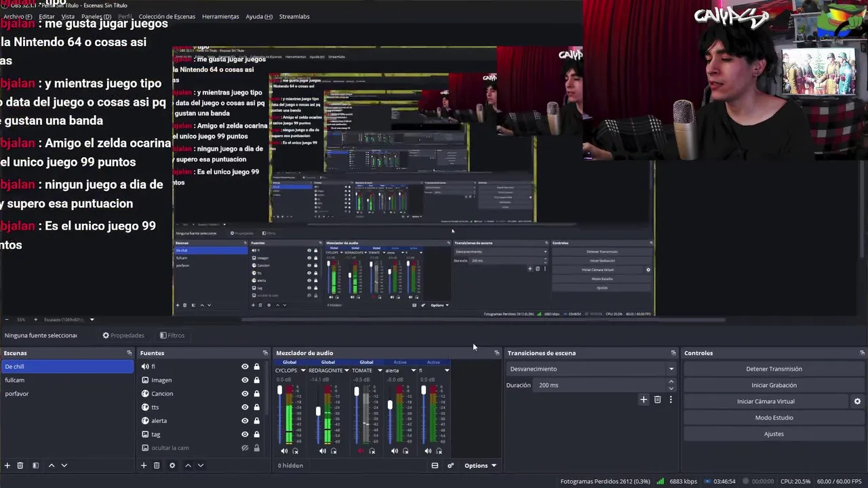Move source up in Fuentes toolbar
868x488 pixels.
[x=188, y=466]
